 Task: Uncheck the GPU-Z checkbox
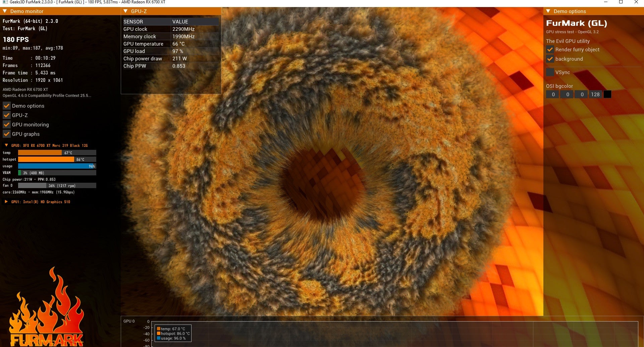(x=6, y=115)
